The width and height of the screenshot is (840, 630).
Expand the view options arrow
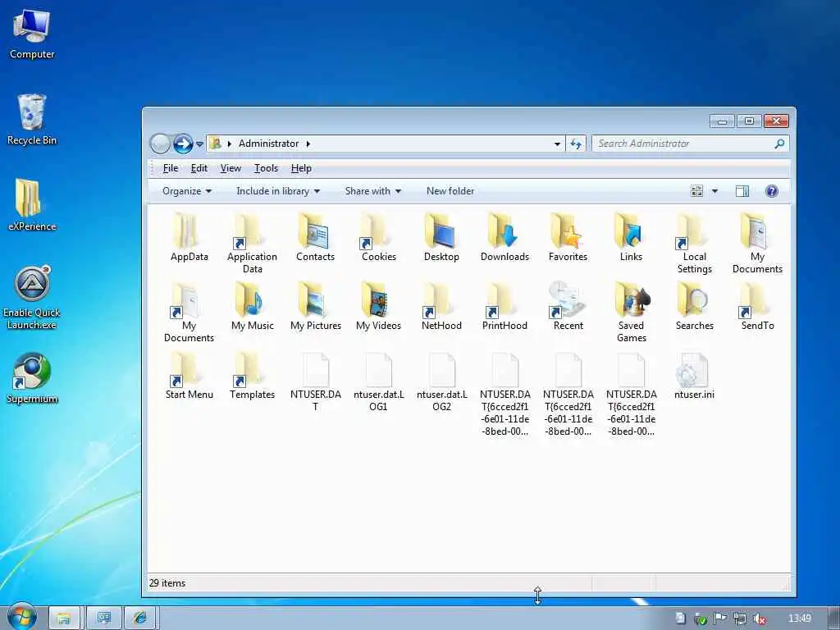(714, 191)
